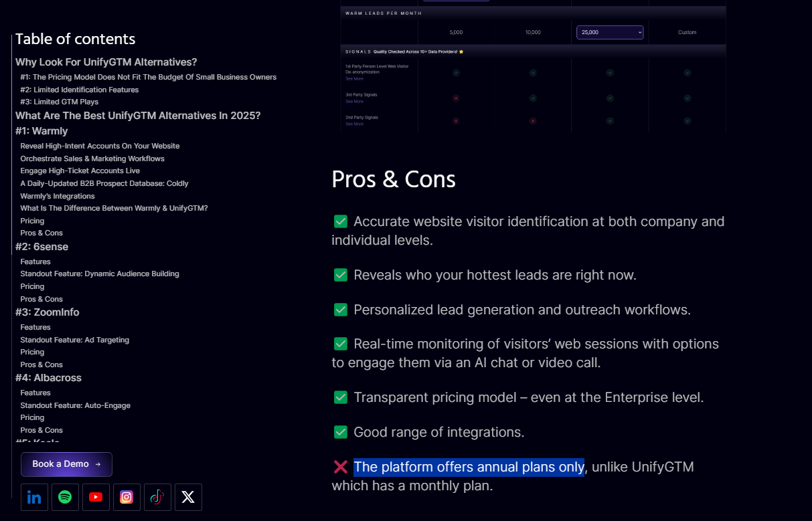Click 'Quality Checked Across 10+ Data Providers!' text
Viewport: 812px width, 521px height.
pos(414,51)
